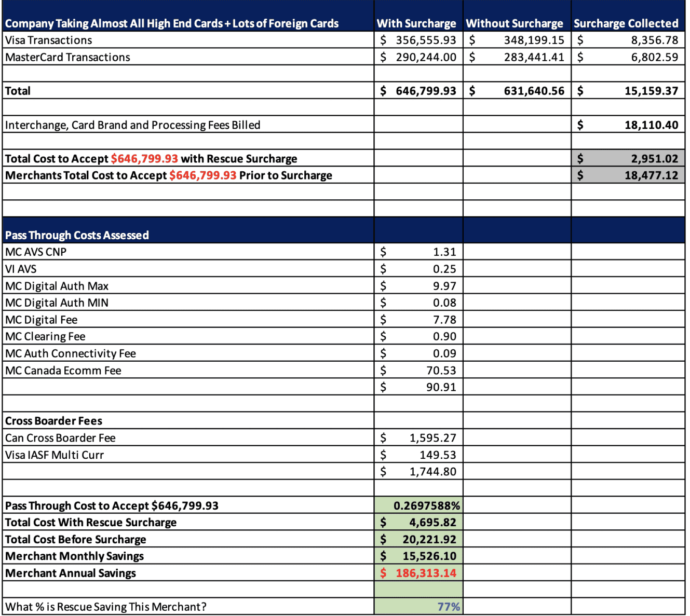This screenshot has height=616, width=690.
Task: Click the $18,110.40 fees billed amount
Action: coord(652,125)
